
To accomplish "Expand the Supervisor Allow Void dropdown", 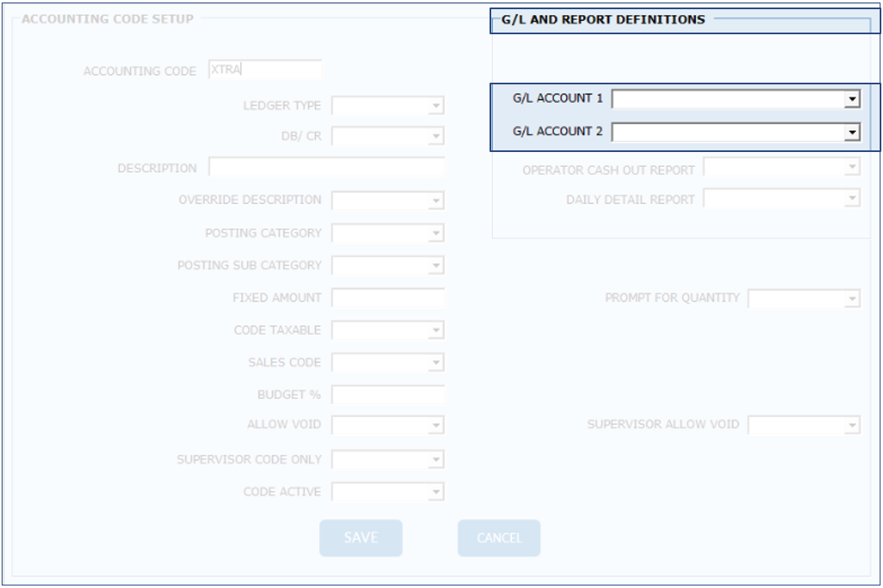I will [851, 426].
